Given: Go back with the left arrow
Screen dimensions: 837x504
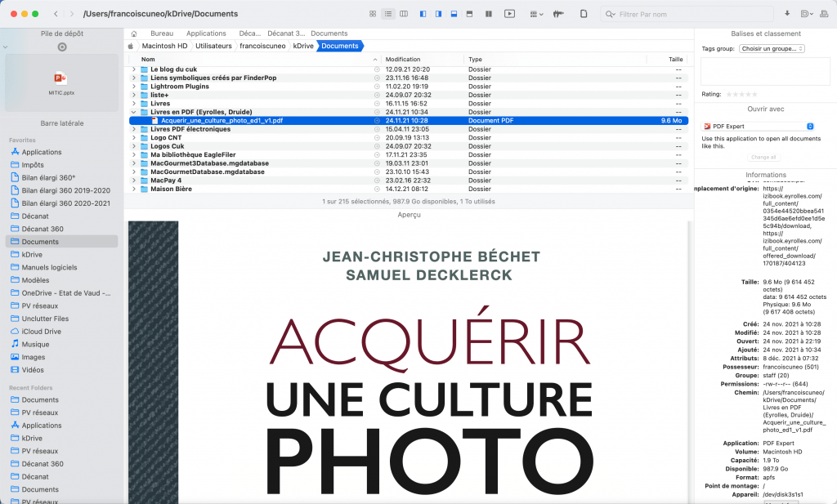Looking at the screenshot, I should pos(56,14).
